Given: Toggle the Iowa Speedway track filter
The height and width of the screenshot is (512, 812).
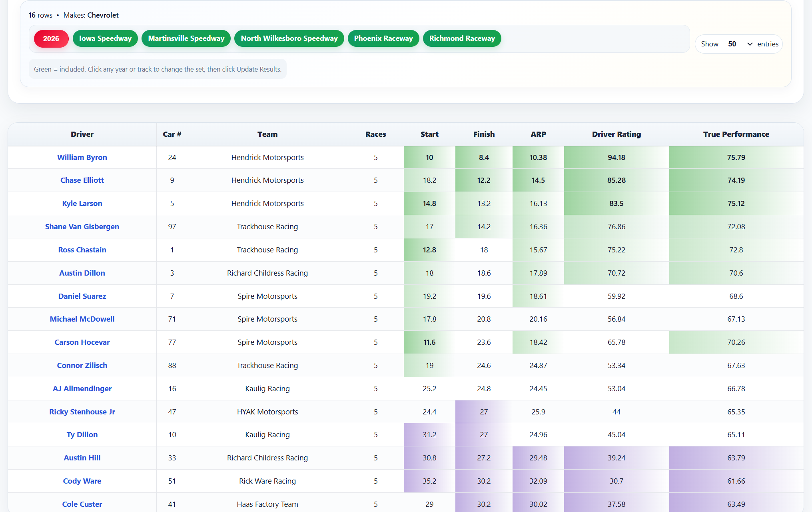Looking at the screenshot, I should point(105,38).
